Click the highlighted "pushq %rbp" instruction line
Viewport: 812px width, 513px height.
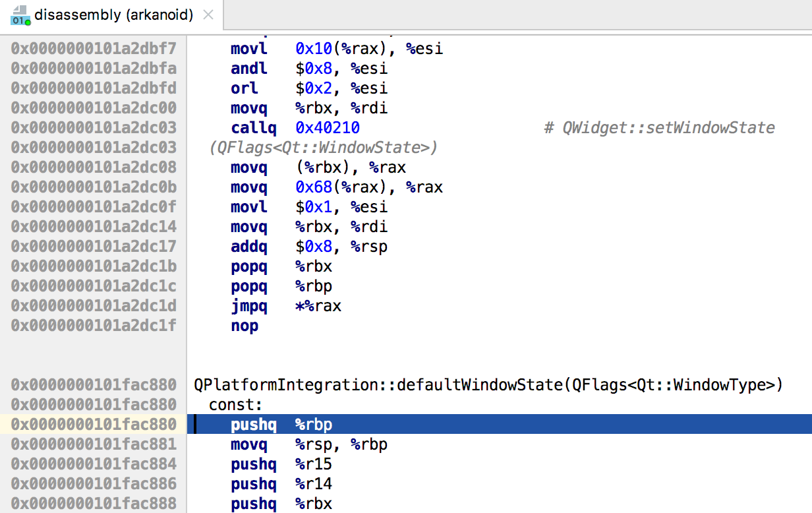(x=281, y=425)
